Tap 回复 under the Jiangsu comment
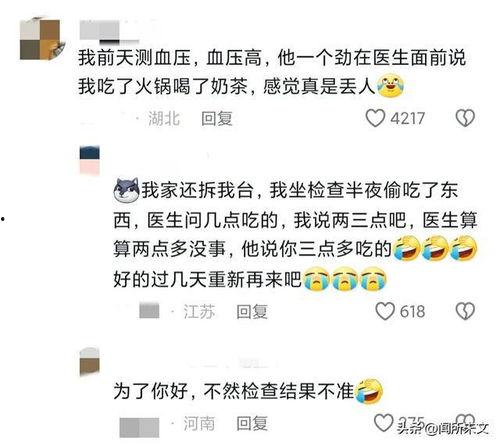The height and width of the screenshot is (446, 500). [252, 312]
